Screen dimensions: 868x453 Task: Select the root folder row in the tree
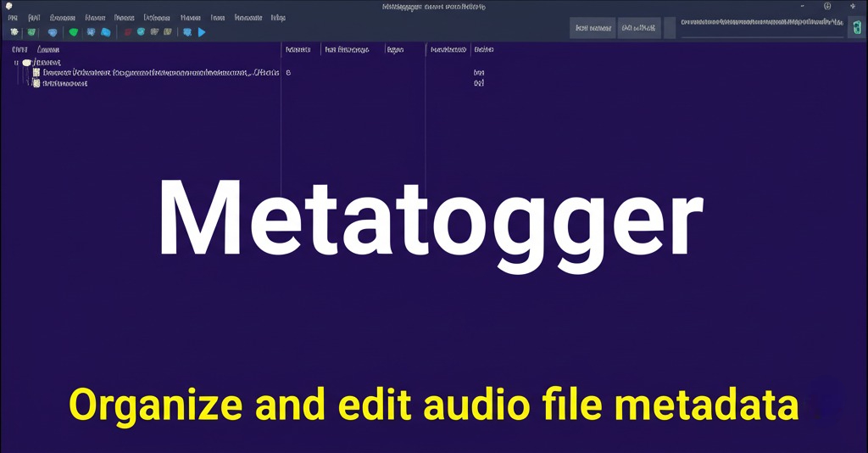[x=47, y=63]
